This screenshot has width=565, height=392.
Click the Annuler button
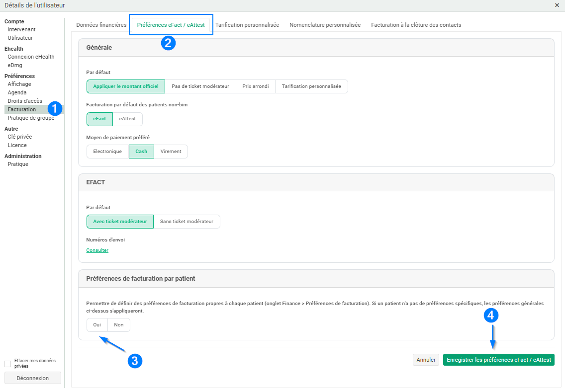click(x=426, y=360)
